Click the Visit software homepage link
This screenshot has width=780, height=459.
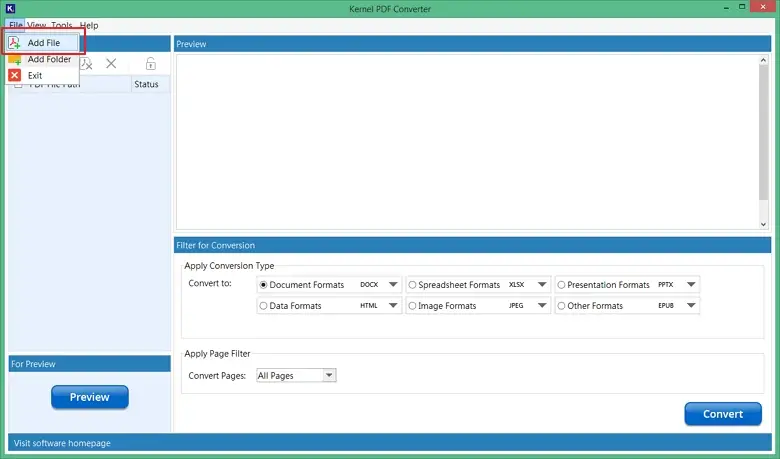(62, 443)
